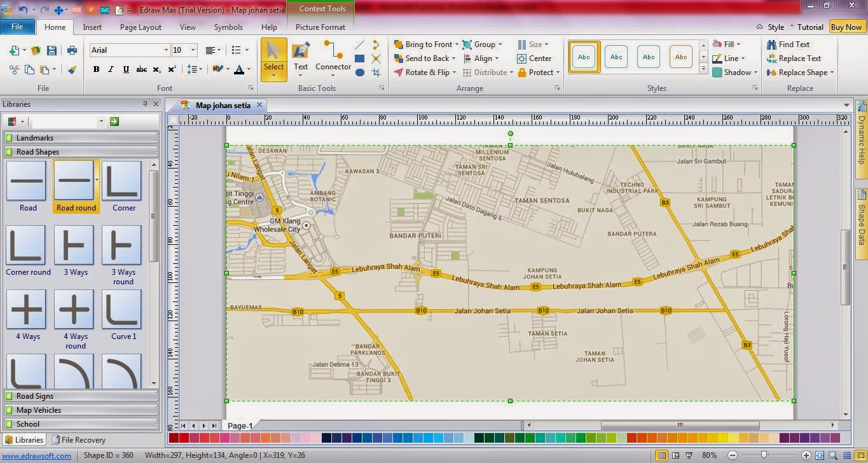Image resolution: width=868 pixels, height=463 pixels.
Task: Pick the red swatch in color palette
Action: (x=184, y=438)
